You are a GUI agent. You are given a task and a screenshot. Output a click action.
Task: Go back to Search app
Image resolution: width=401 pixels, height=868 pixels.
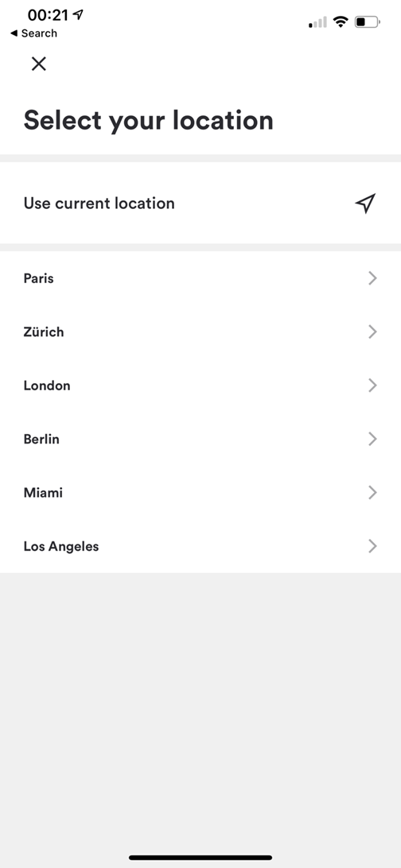[x=33, y=33]
